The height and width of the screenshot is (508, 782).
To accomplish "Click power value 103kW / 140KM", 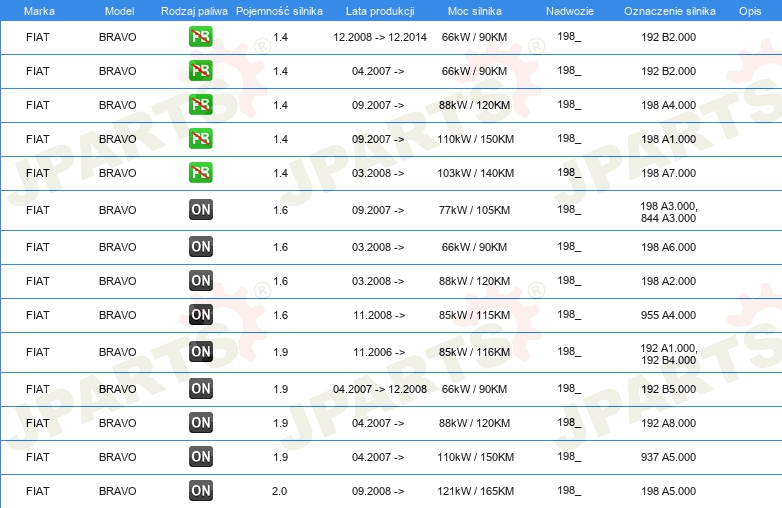I will point(475,173).
